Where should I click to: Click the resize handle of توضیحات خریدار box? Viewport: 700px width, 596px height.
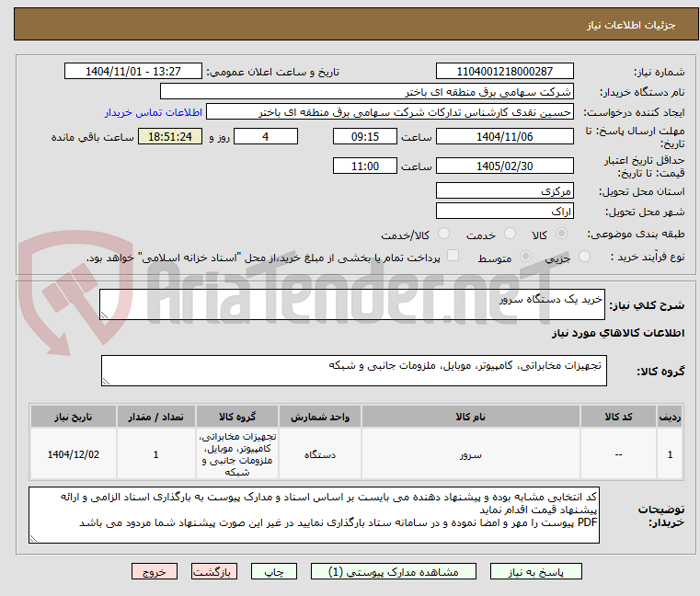[33, 538]
